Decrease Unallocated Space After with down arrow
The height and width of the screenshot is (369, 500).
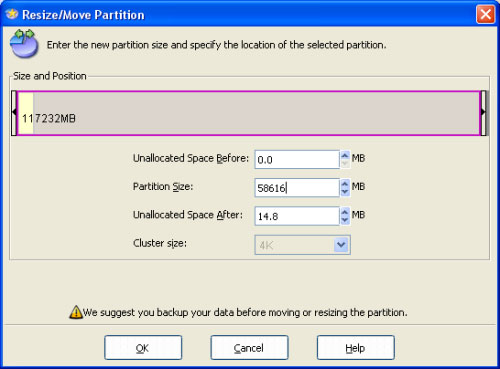tap(345, 221)
